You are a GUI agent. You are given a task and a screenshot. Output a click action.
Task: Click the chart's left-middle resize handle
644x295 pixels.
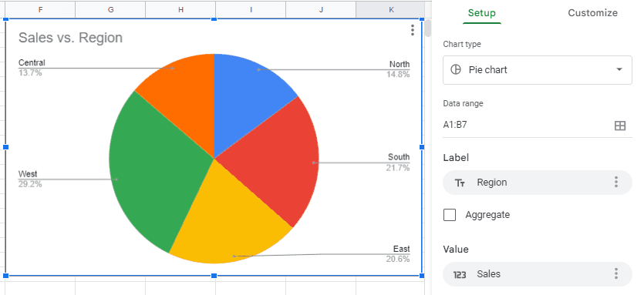pyautogui.click(x=5, y=147)
